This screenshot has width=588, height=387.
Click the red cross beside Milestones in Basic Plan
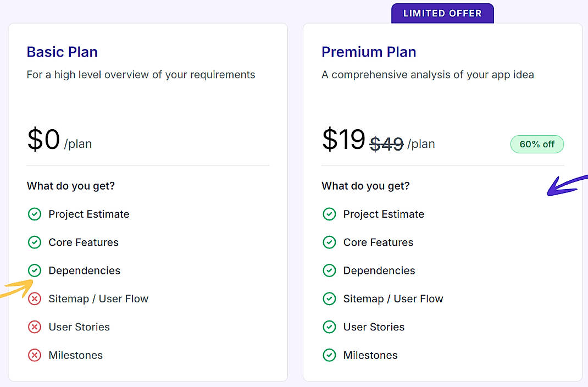35,355
